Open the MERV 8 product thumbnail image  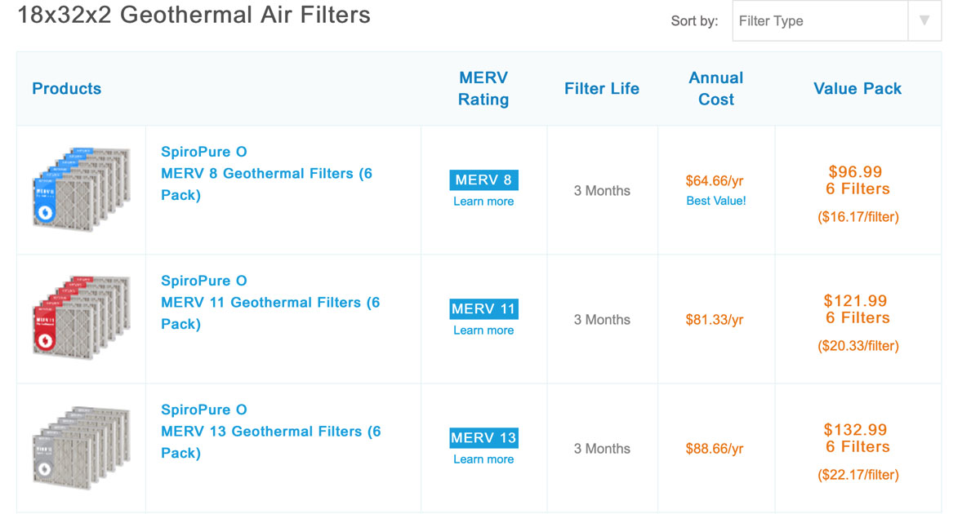pos(81,189)
